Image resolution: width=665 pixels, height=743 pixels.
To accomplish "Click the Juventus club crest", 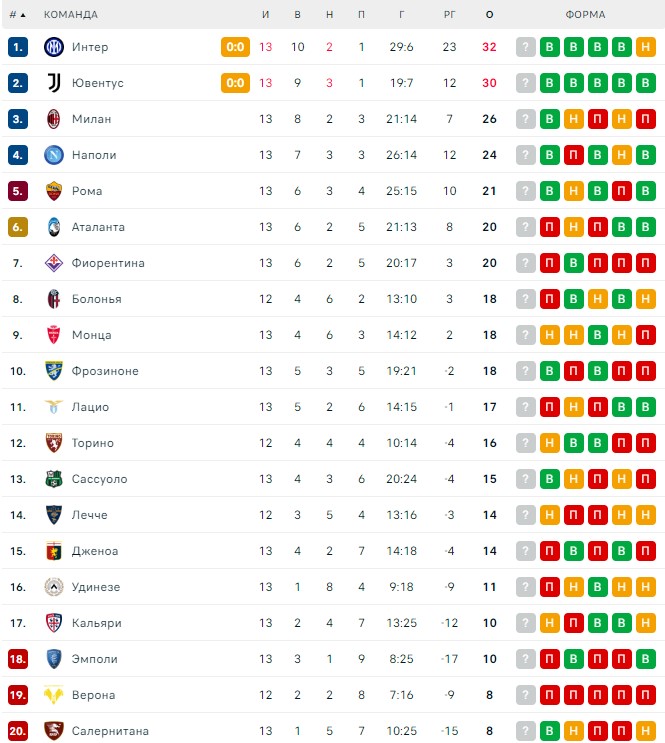I will [x=54, y=83].
